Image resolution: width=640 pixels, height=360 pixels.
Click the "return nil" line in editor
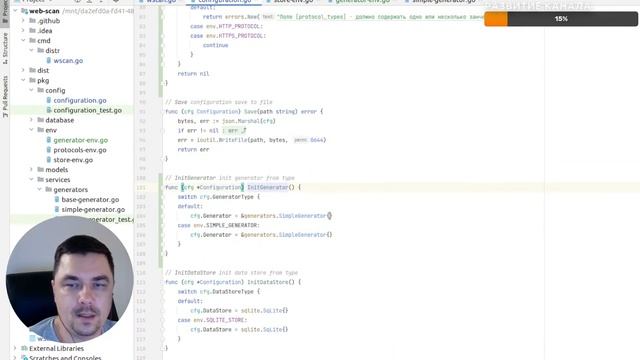click(x=193, y=73)
